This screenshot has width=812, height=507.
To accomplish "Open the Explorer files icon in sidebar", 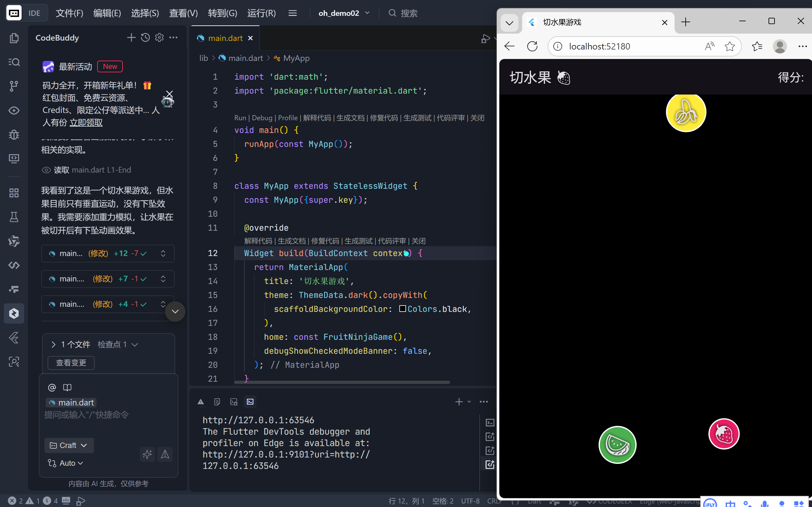I will tap(14, 38).
